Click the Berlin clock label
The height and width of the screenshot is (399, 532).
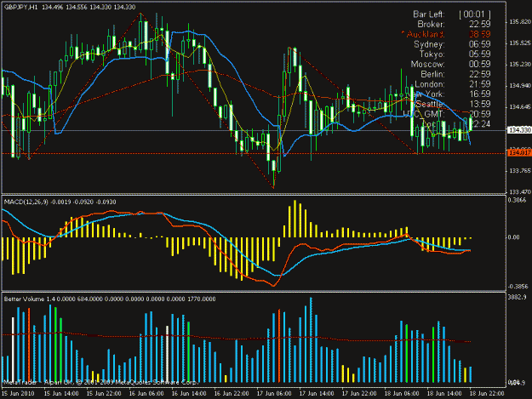(x=432, y=74)
